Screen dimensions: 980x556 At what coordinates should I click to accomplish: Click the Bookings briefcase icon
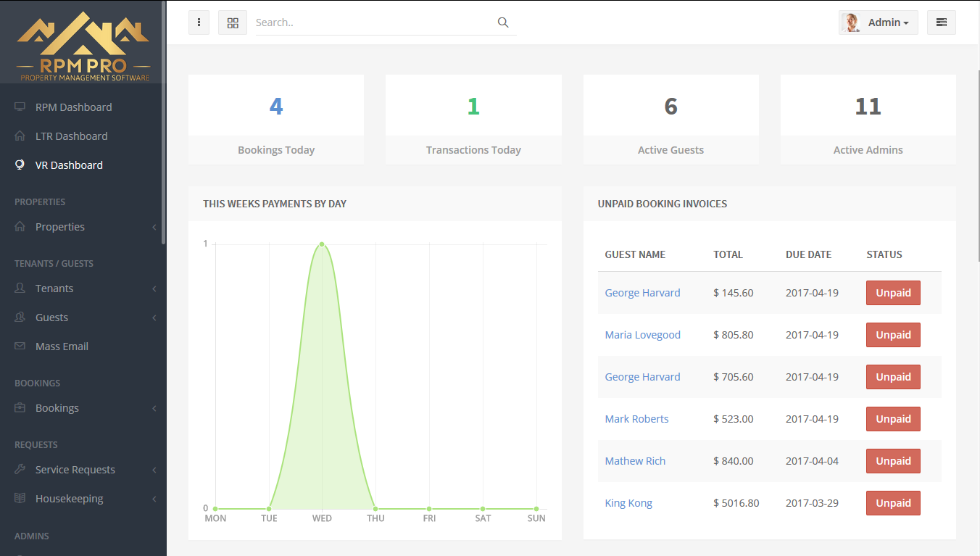coord(20,408)
